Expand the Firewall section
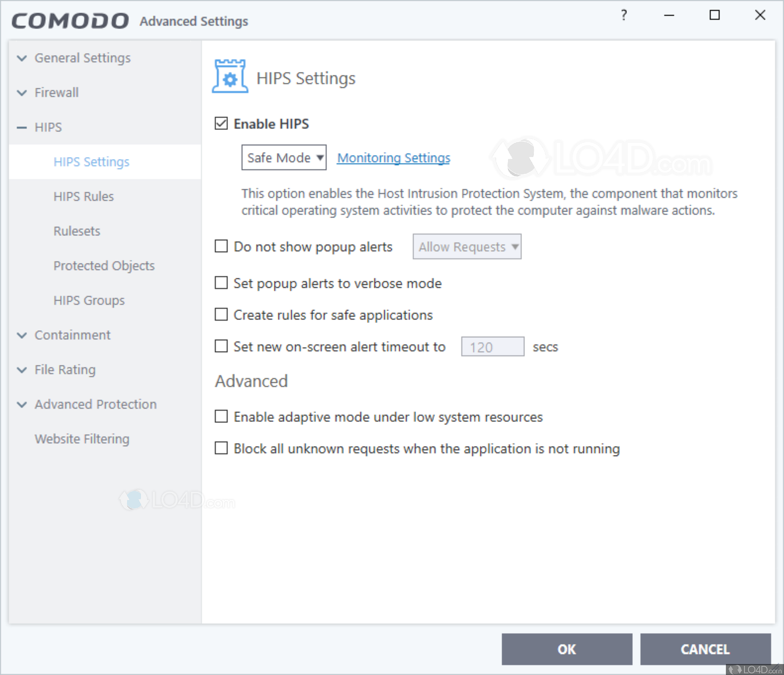The height and width of the screenshot is (675, 784). pos(57,93)
